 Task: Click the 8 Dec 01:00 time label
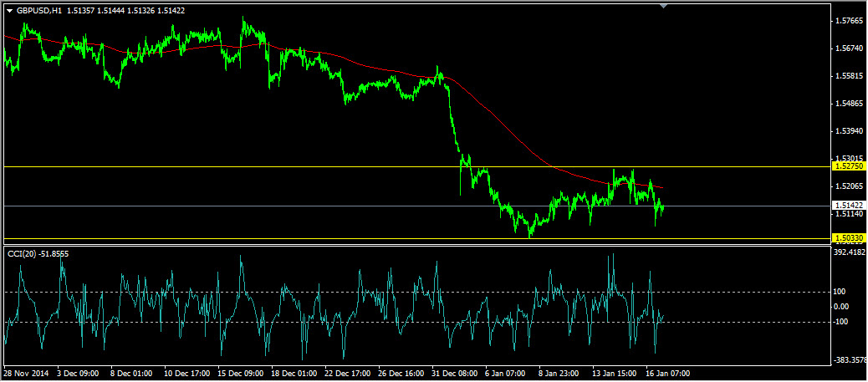132,374
